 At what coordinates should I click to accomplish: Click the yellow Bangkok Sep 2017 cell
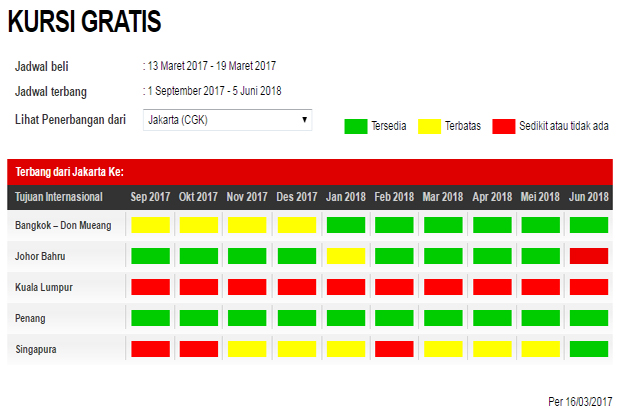click(151, 225)
